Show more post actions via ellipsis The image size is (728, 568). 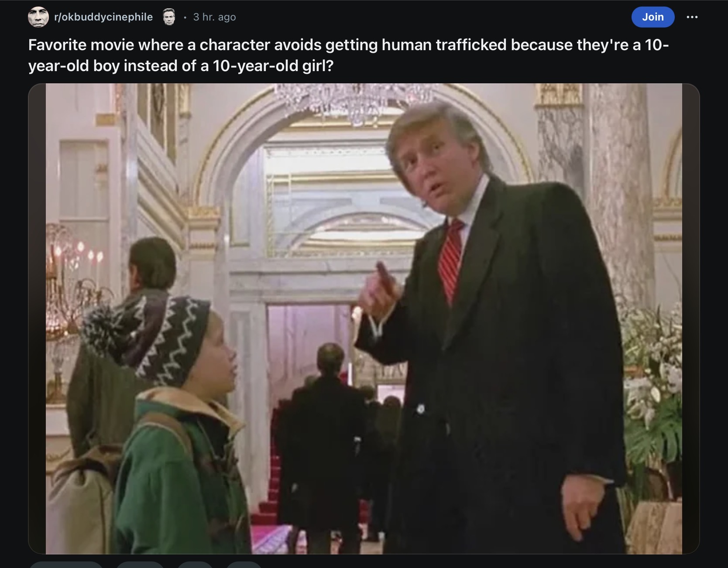(692, 17)
